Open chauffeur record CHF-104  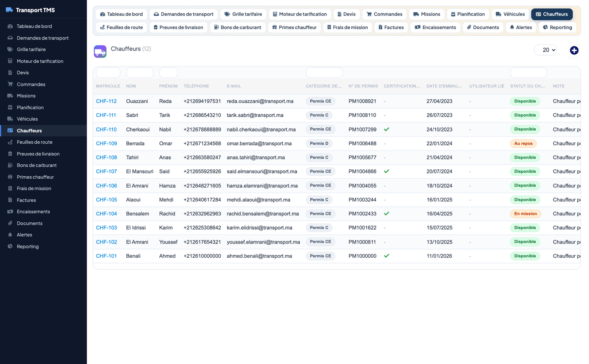(106, 214)
